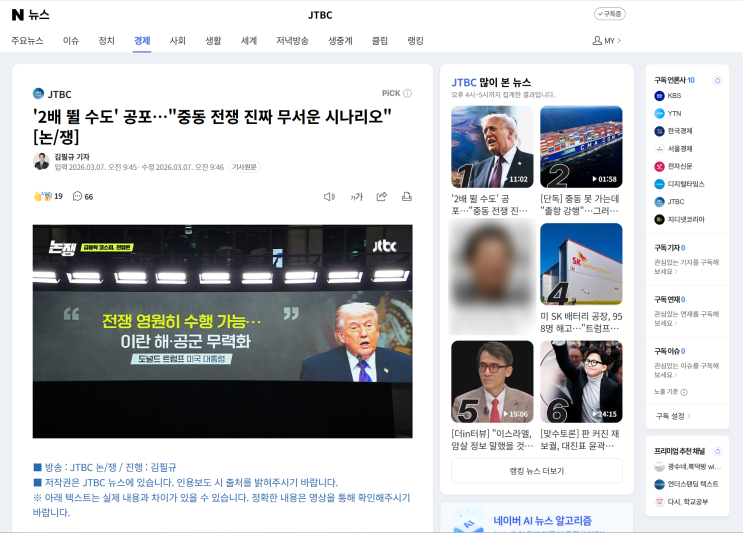
Task: Open the 광수네,복덕방 premium channel
Action: tap(688, 467)
